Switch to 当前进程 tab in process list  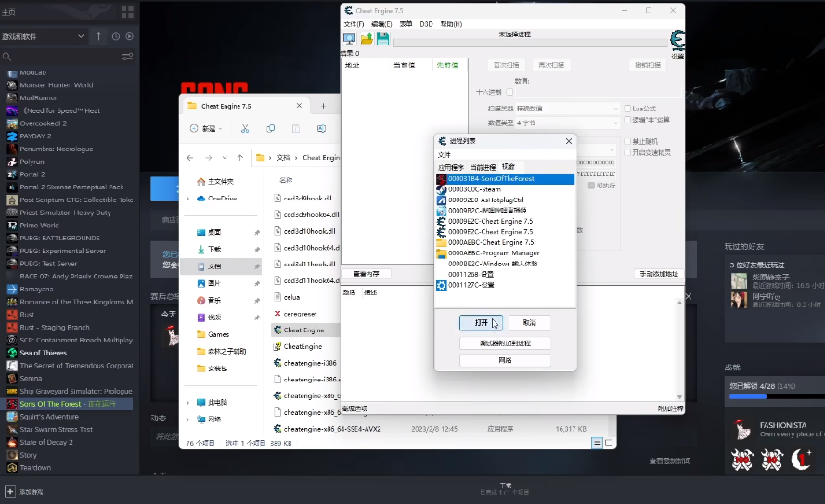(483, 167)
